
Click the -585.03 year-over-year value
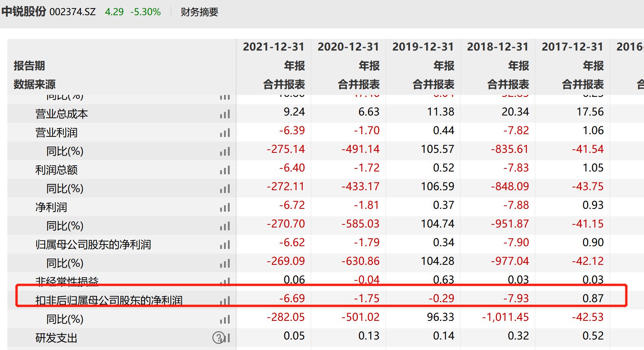pos(360,224)
